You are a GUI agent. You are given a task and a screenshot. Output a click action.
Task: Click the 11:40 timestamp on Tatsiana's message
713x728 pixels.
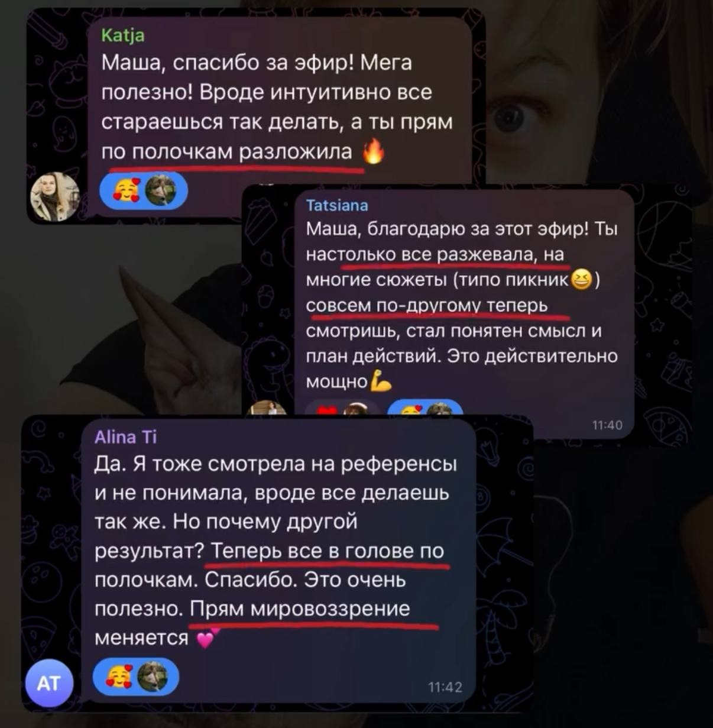pos(607,425)
